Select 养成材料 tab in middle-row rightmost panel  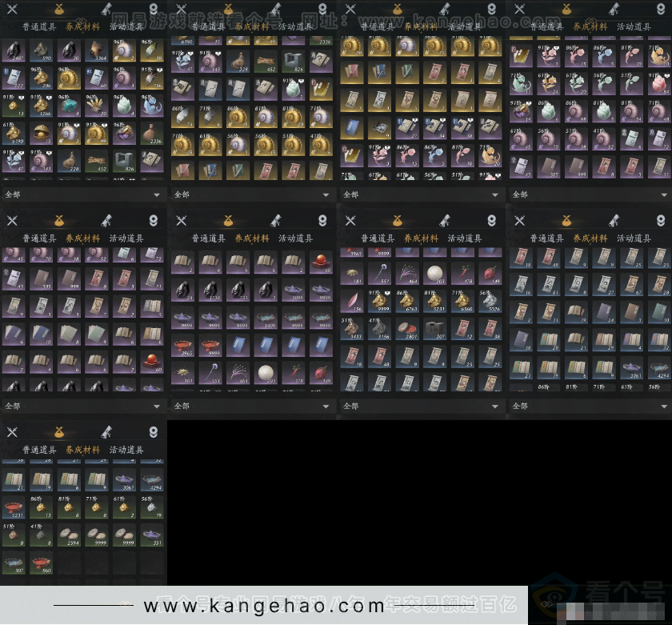coord(588,238)
